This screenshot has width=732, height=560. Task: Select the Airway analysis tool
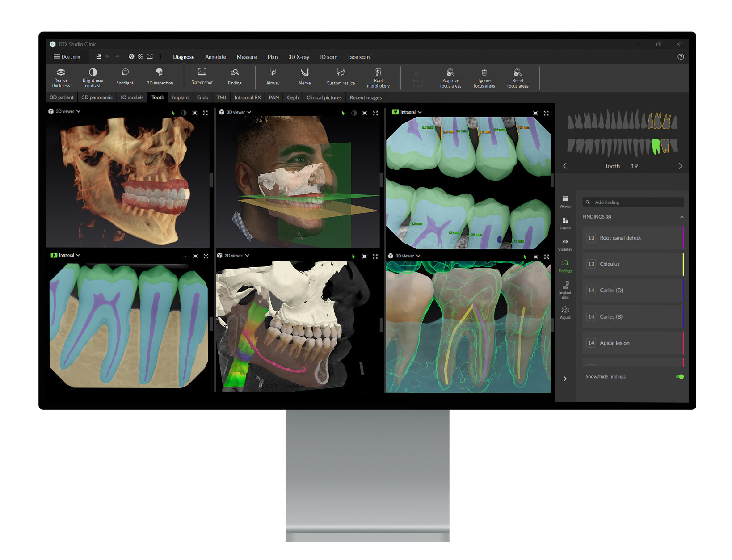click(273, 77)
